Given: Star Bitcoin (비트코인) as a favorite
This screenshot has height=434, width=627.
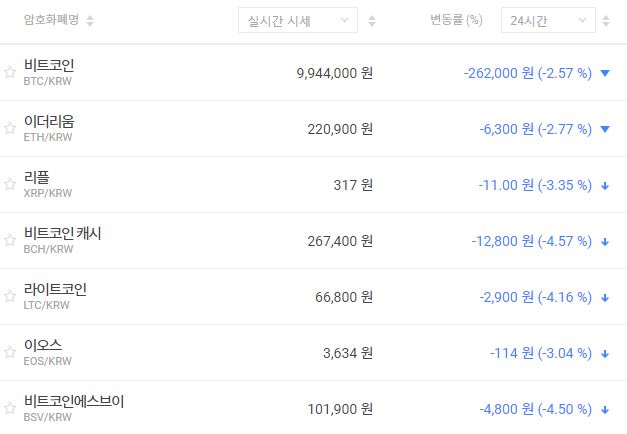Looking at the screenshot, I should coord(10,72).
